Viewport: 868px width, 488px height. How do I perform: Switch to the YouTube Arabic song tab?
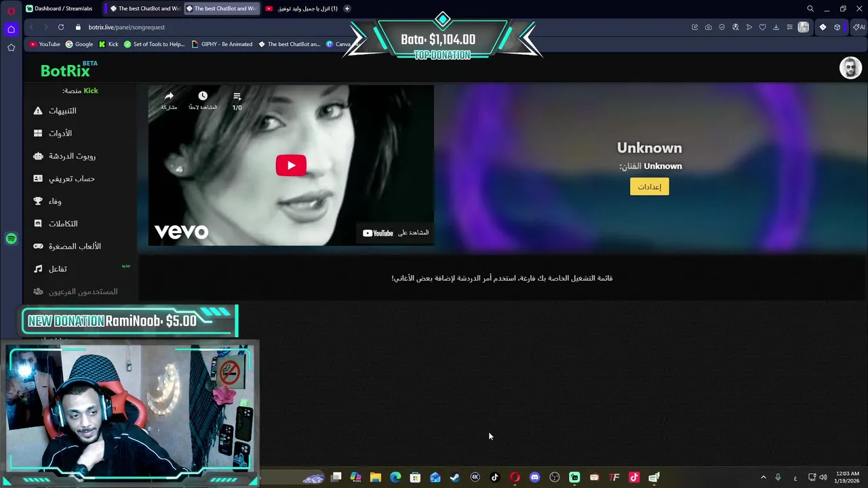[301, 8]
